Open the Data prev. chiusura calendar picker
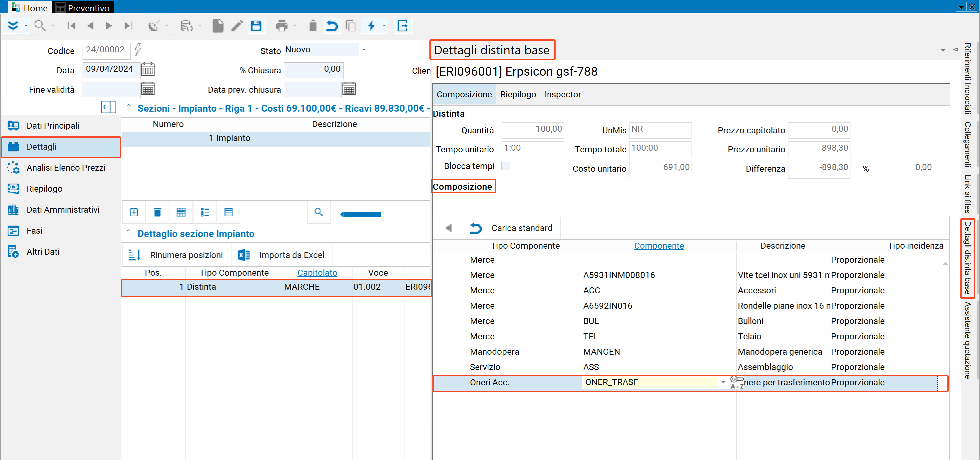 click(x=349, y=89)
